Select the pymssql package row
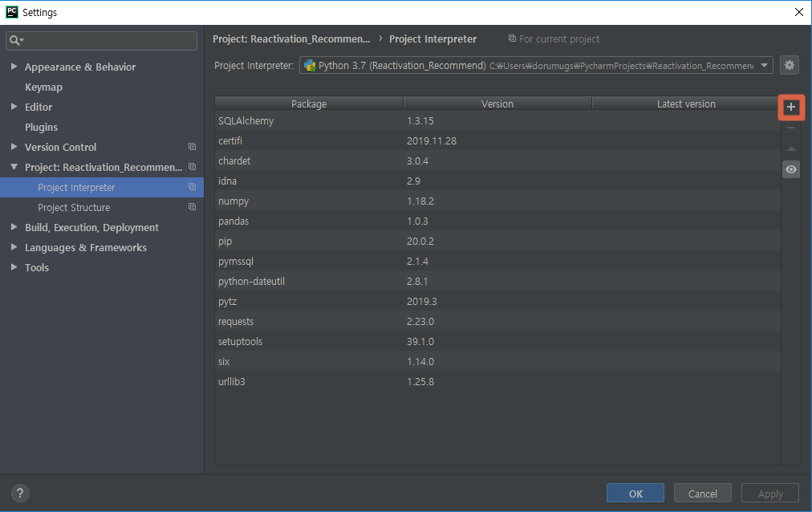The width and height of the screenshot is (812, 512). (497, 261)
